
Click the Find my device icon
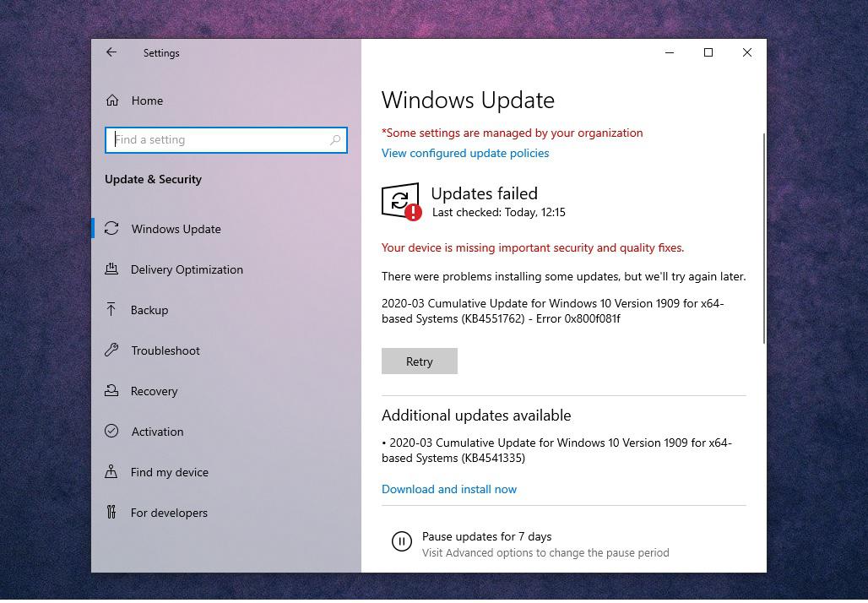coord(111,472)
